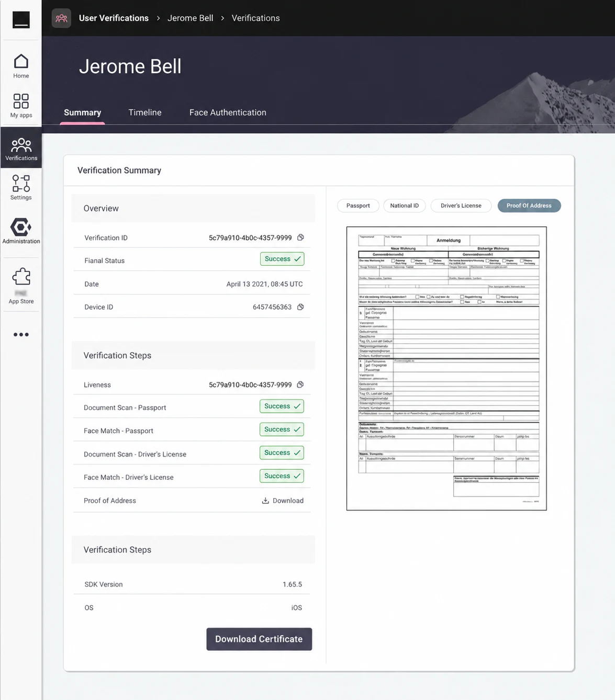Screen dimensions: 615x700
Task: Click the Verification Summary heading
Action: (x=119, y=171)
